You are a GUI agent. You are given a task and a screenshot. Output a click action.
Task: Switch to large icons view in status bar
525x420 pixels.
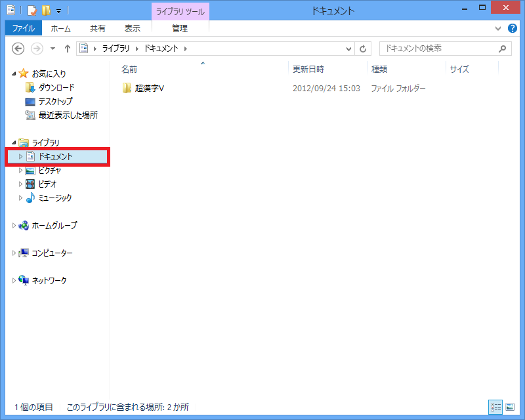[511, 407]
